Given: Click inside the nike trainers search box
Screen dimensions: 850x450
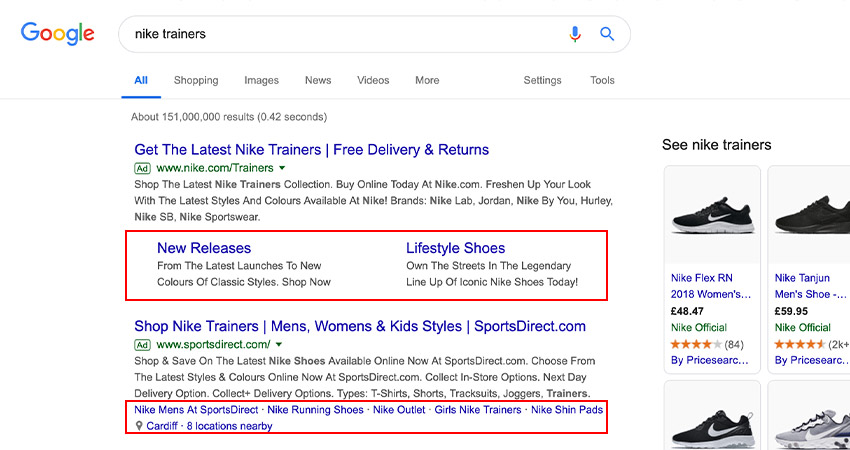Looking at the screenshot, I should [347, 34].
